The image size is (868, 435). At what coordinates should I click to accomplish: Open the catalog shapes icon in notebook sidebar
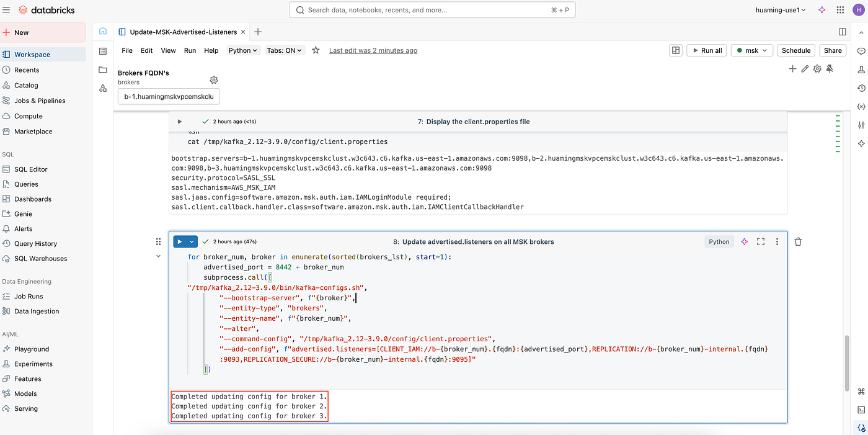coord(103,88)
